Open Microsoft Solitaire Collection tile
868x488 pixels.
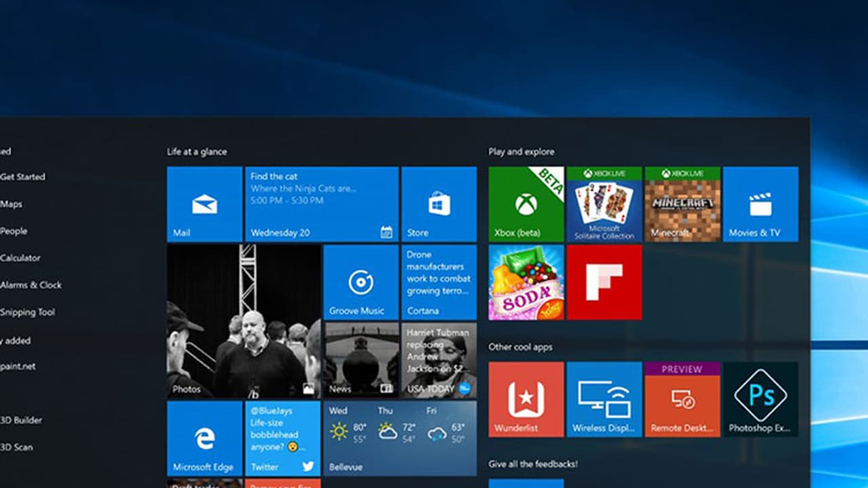pos(604,204)
